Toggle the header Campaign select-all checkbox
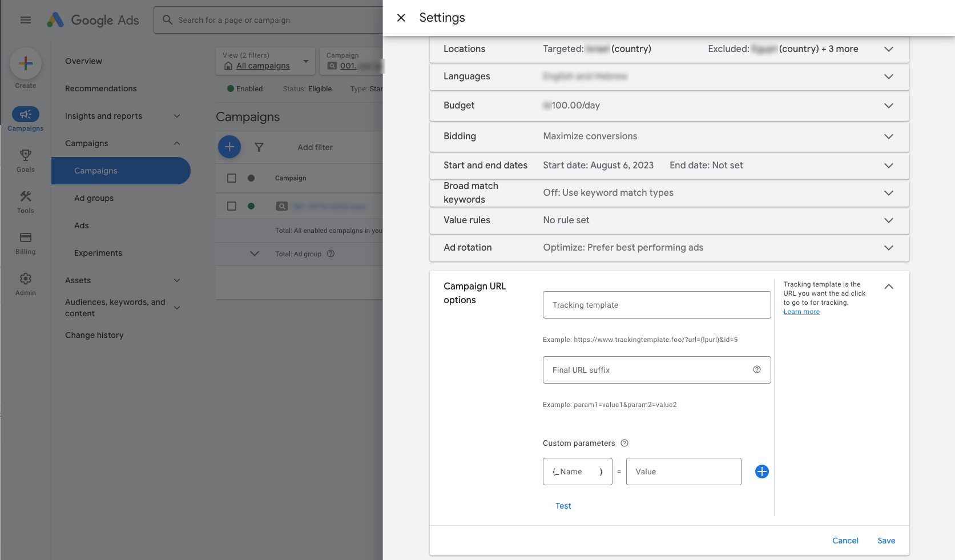 click(232, 178)
